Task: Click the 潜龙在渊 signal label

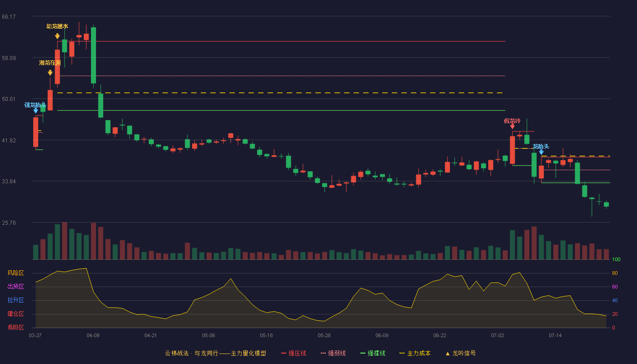Action: coord(50,63)
